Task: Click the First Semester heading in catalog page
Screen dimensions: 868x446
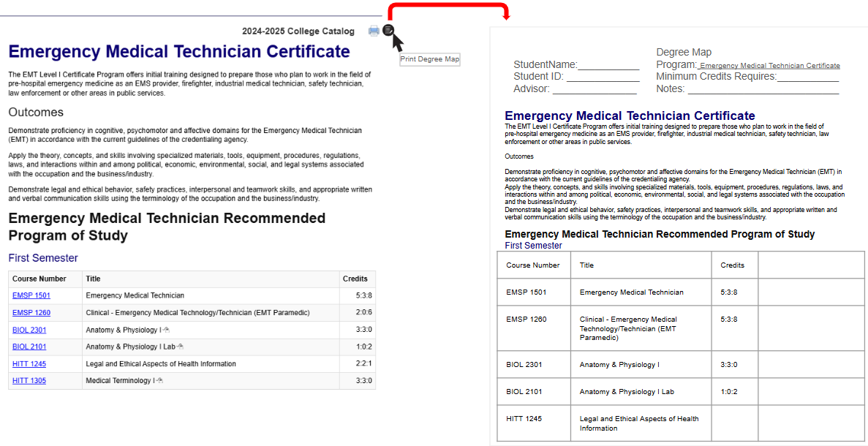Action: tap(43, 258)
